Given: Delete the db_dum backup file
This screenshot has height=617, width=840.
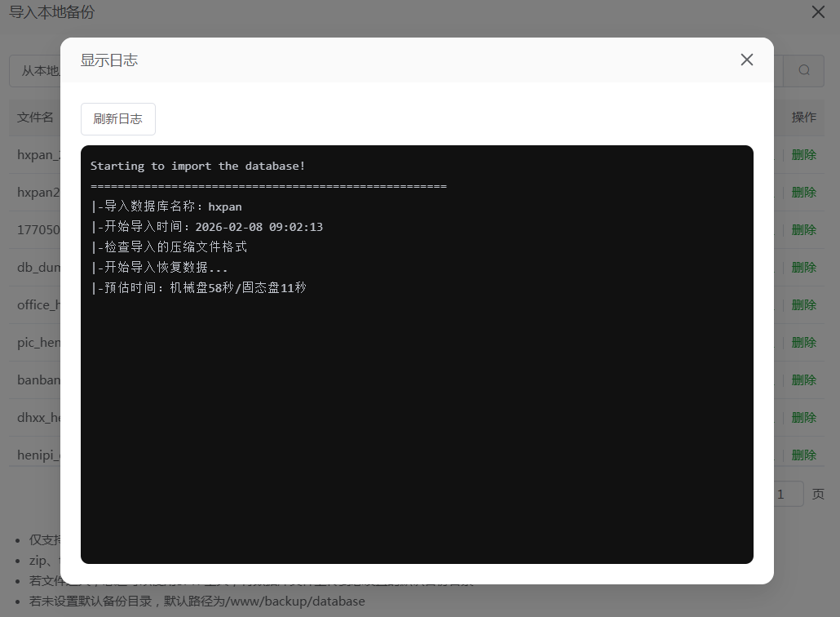Looking at the screenshot, I should coord(803,267).
